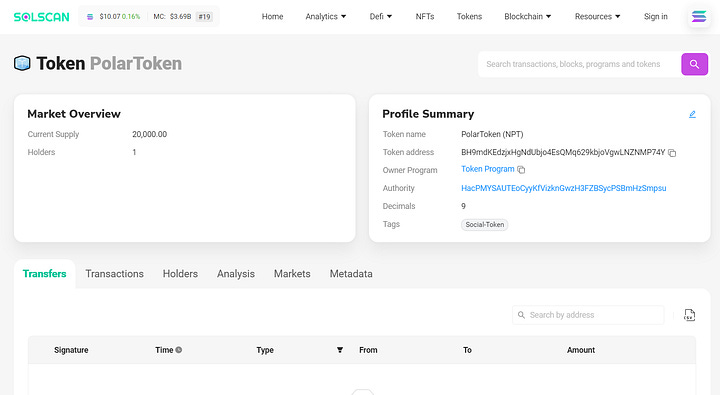
Task: Open the Metadata tab
Action: click(x=351, y=274)
